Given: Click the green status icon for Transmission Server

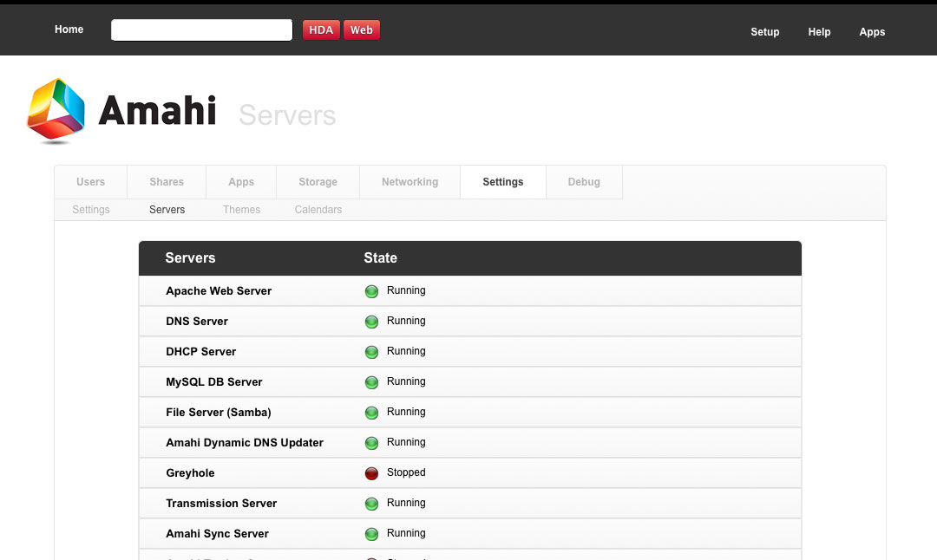Looking at the screenshot, I should pos(371,504).
